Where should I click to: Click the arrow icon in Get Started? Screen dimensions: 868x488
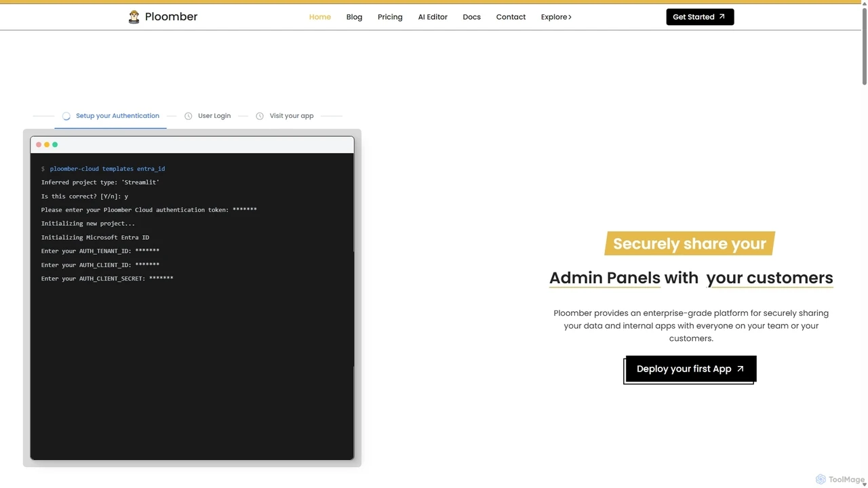point(722,17)
